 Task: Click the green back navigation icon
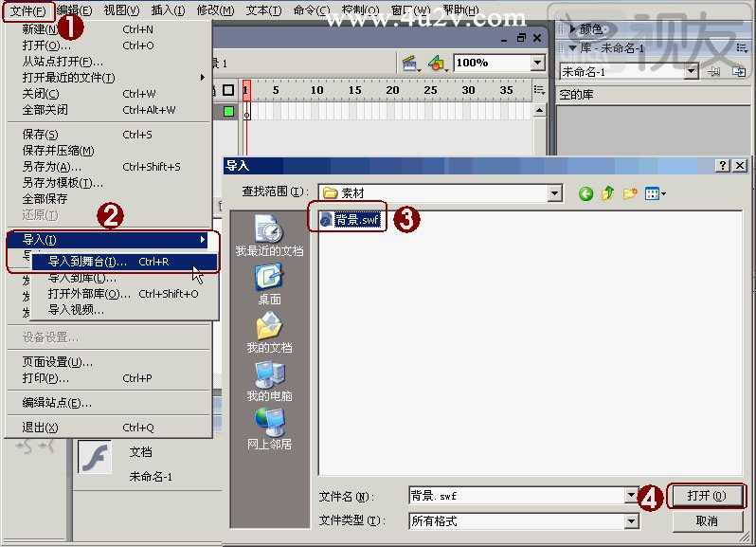585,194
